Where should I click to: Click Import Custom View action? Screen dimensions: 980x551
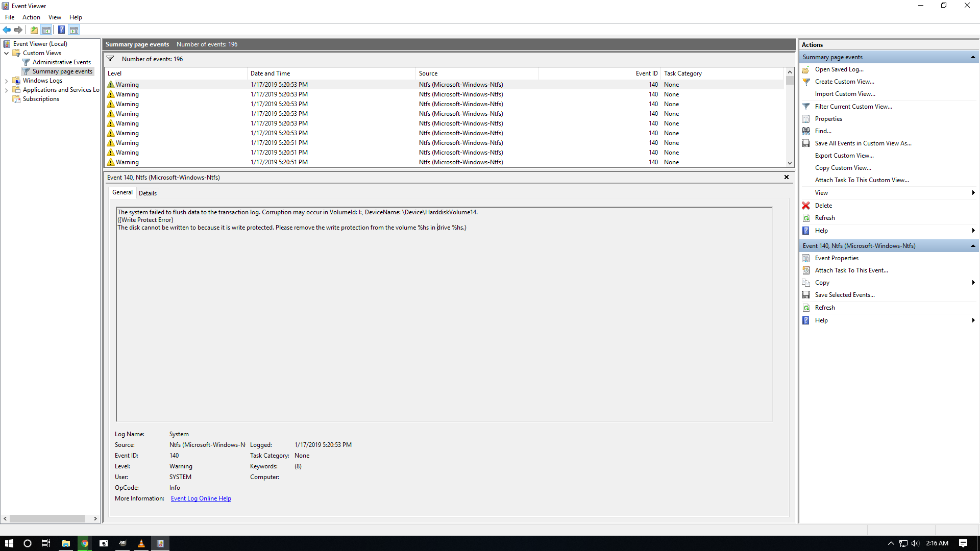coord(845,94)
